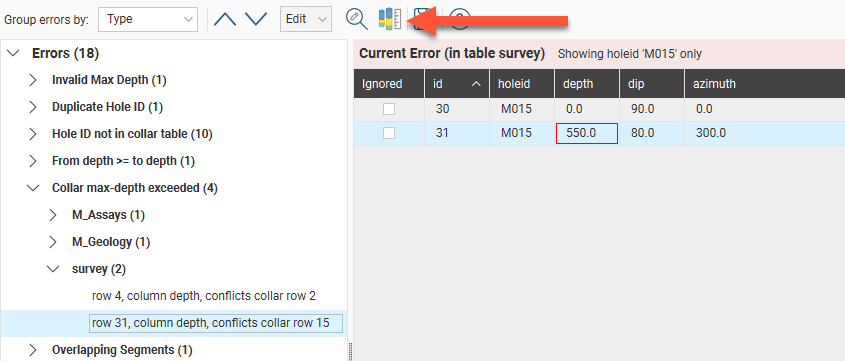Toggle Ignored checkbox for row id 30

coord(389,109)
